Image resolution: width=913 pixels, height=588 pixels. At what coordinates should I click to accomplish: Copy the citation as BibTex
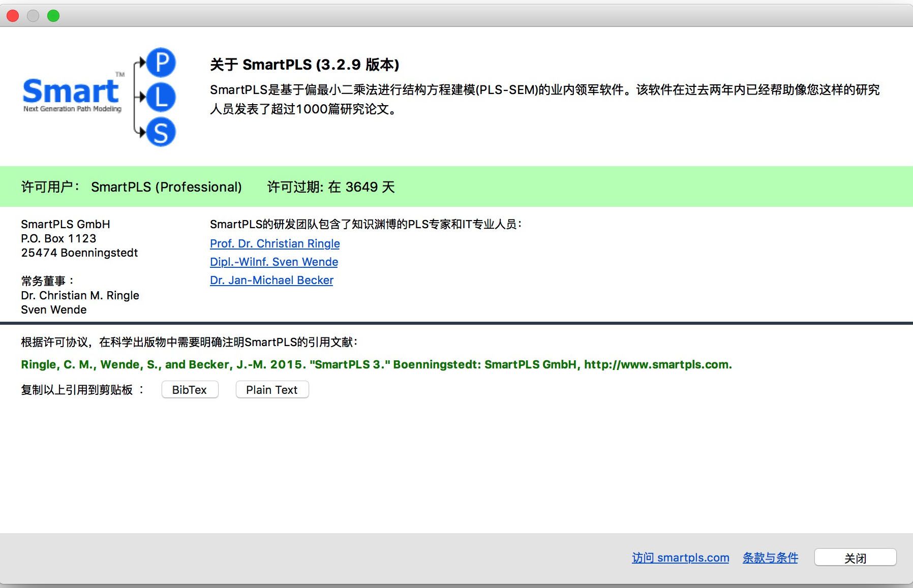click(190, 390)
